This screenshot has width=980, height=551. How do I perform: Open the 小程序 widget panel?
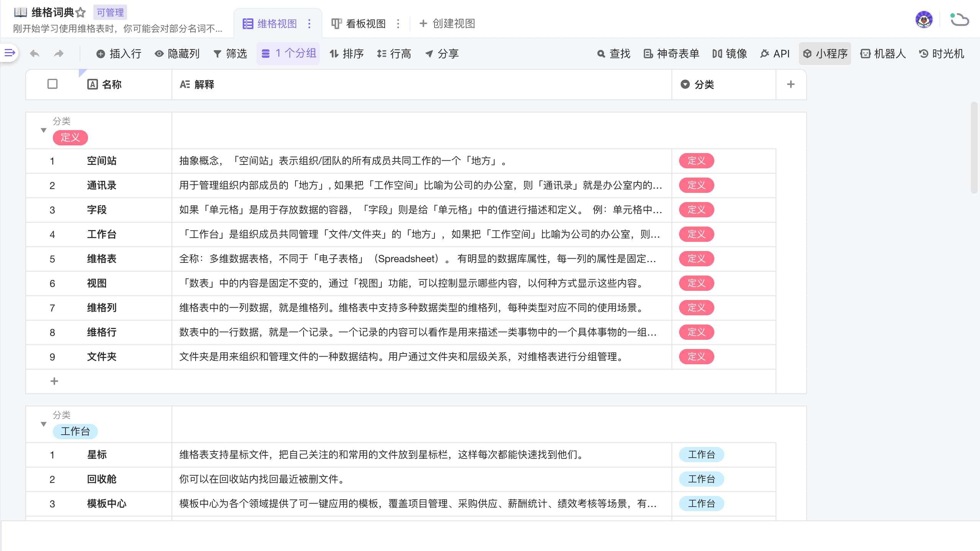click(825, 54)
